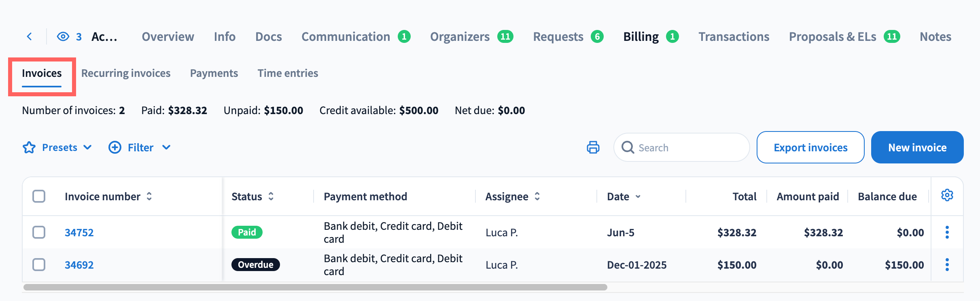
Task: Switch to the Recurring invoices tab
Action: [x=126, y=73]
